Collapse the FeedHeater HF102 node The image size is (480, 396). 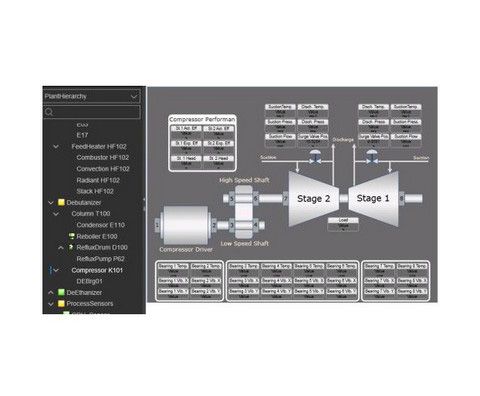pos(56,146)
